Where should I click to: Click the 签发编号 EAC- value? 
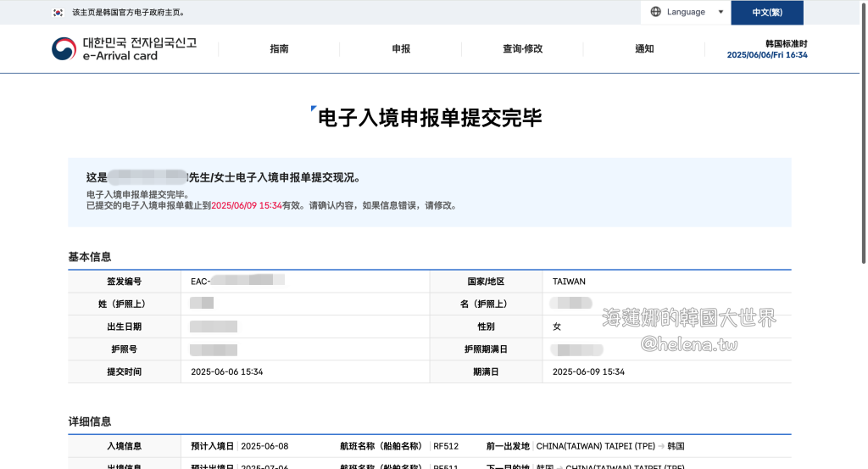tap(237, 281)
